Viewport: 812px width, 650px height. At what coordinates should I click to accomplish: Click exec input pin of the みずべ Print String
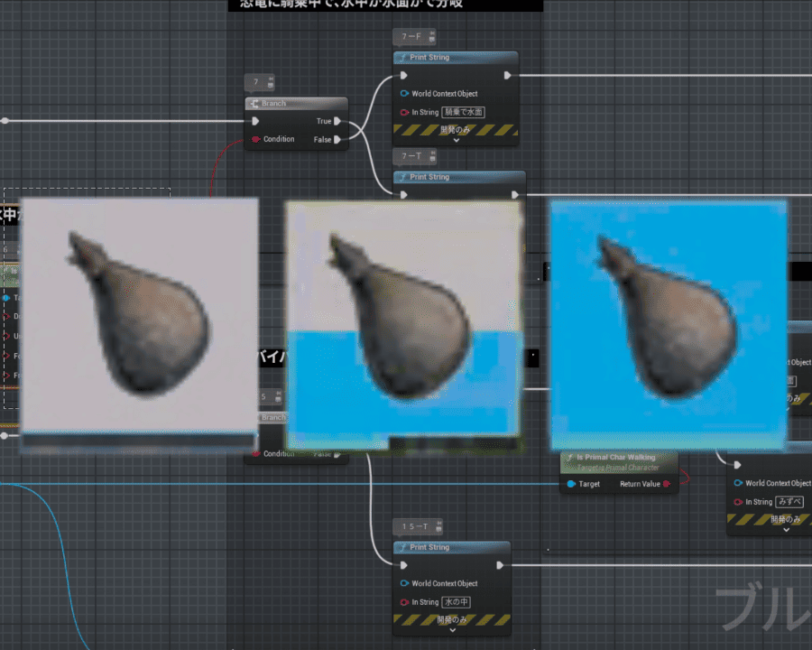[737, 465]
